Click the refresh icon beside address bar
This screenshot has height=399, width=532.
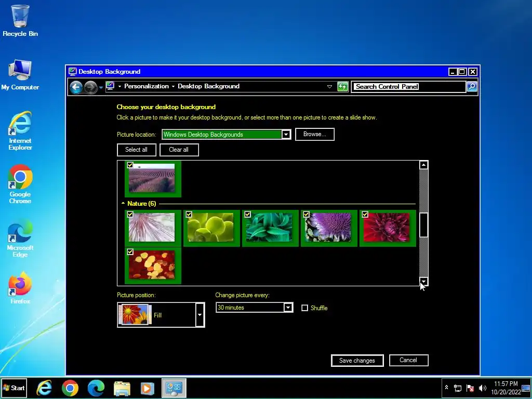point(343,87)
